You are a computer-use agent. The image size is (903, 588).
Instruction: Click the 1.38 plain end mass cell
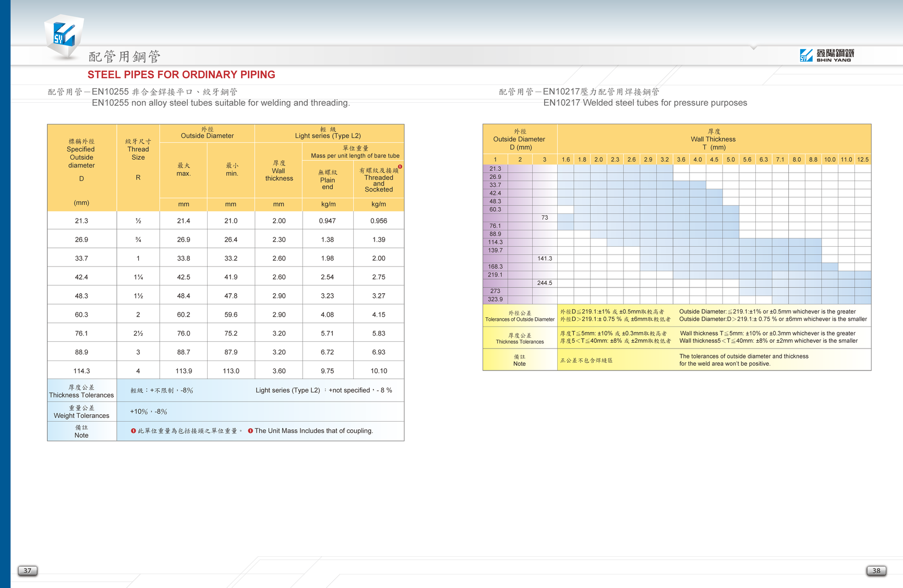click(328, 239)
